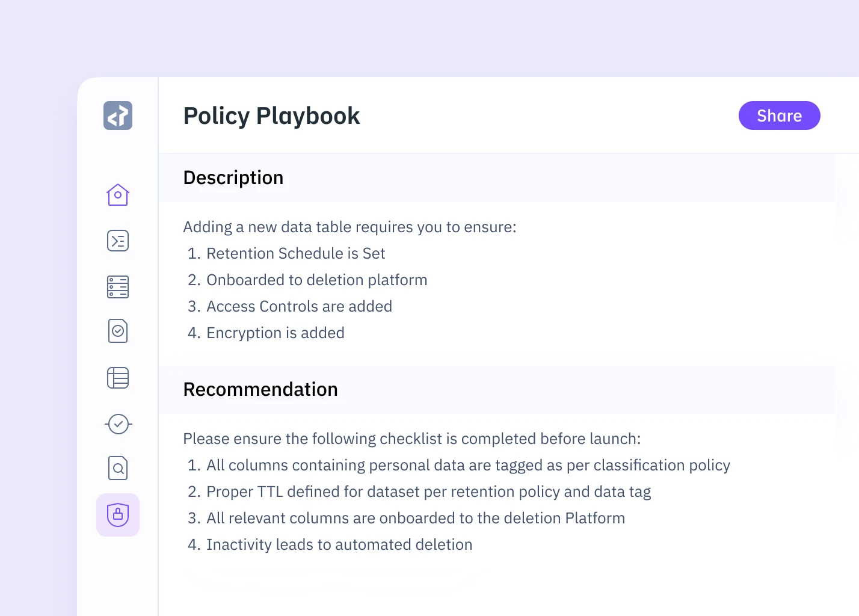Select "Access Controls are added" line
The width and height of the screenshot is (859, 616).
click(x=299, y=307)
